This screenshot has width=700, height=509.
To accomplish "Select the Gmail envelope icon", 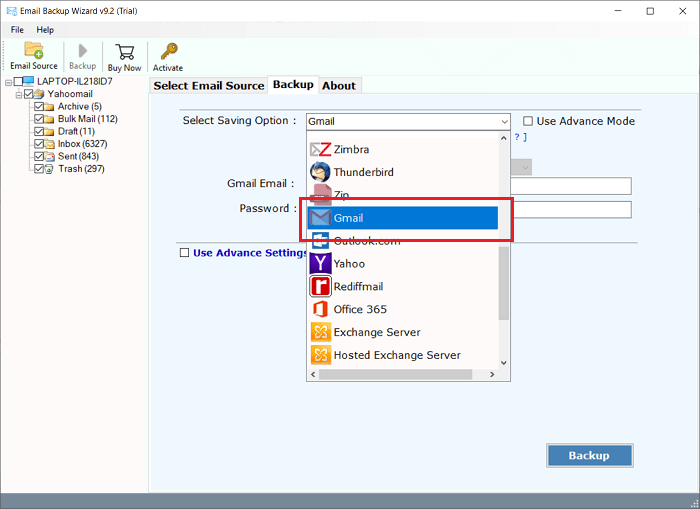I will click(x=320, y=218).
